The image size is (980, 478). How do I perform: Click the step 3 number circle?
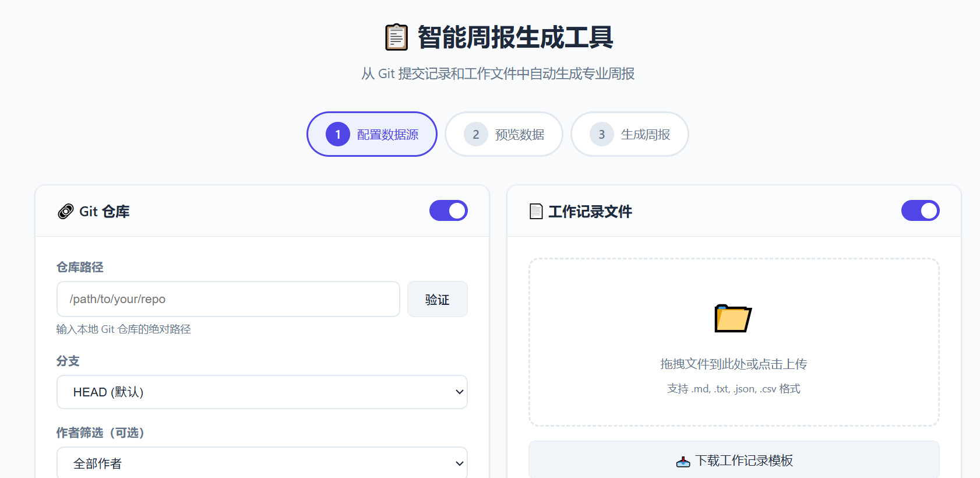(x=601, y=135)
